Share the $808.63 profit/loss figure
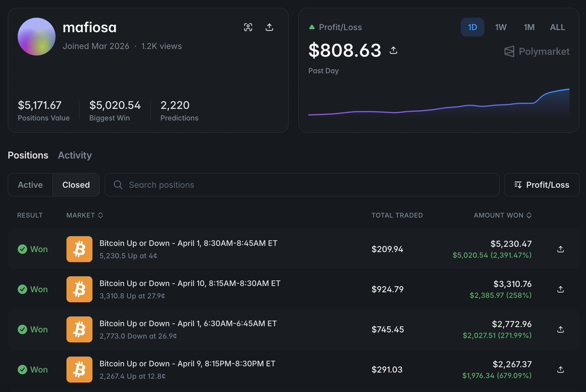 point(394,50)
